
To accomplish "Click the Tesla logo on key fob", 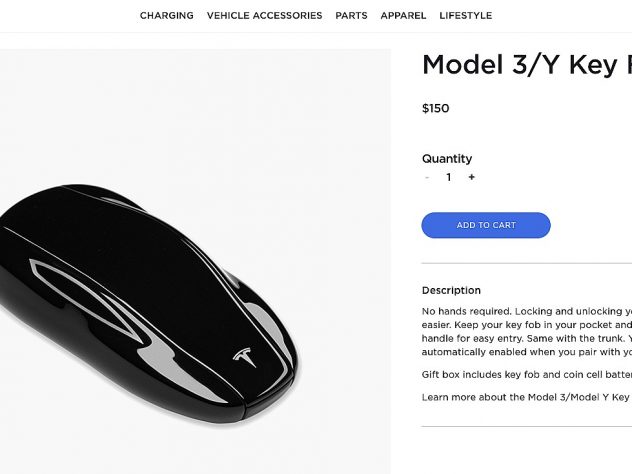I will (245, 357).
